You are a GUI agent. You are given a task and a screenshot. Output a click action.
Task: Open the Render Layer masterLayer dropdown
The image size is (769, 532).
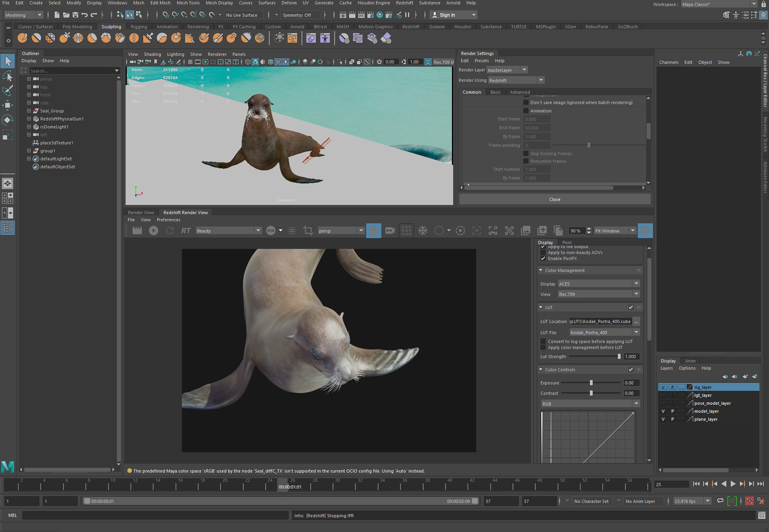(507, 70)
